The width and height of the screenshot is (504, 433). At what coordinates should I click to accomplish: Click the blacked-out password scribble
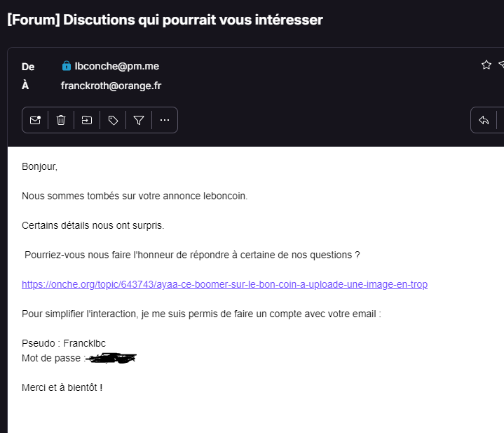111,358
